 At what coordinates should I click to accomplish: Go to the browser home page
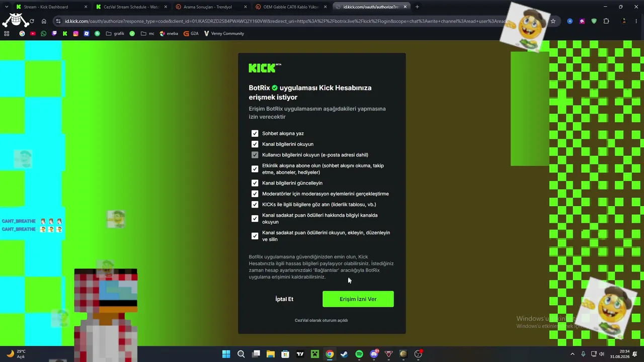pyautogui.click(x=44, y=21)
